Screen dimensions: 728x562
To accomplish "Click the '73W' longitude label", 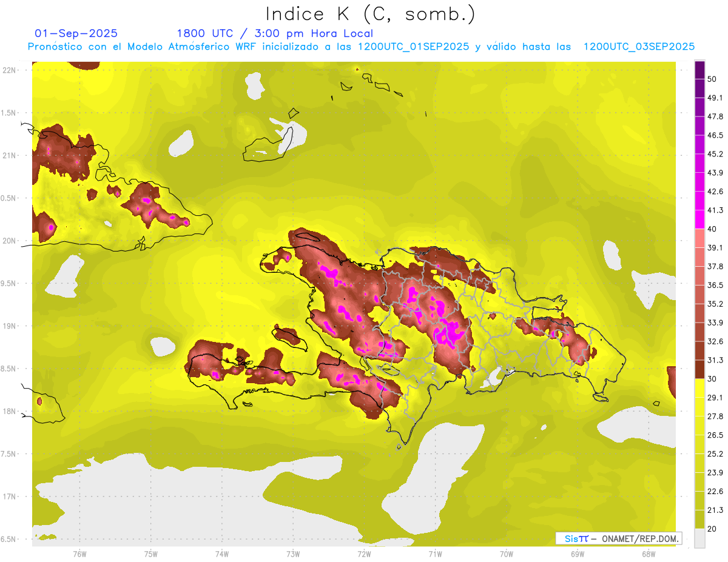I will click(x=293, y=554).
